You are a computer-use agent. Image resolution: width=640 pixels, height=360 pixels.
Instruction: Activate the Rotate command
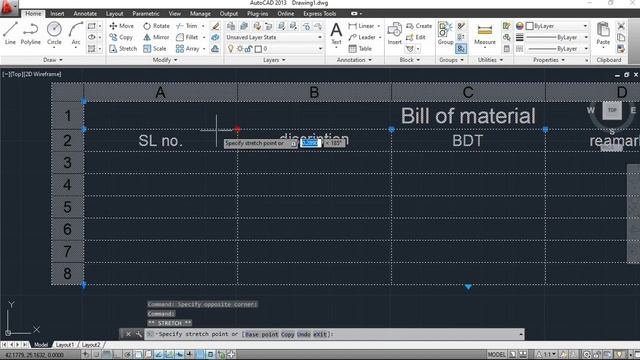(156, 26)
